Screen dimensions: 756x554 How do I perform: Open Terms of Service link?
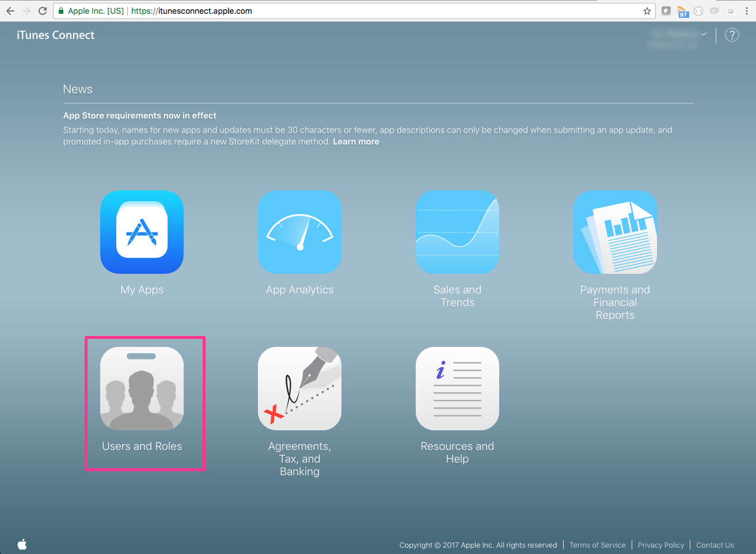pos(598,545)
